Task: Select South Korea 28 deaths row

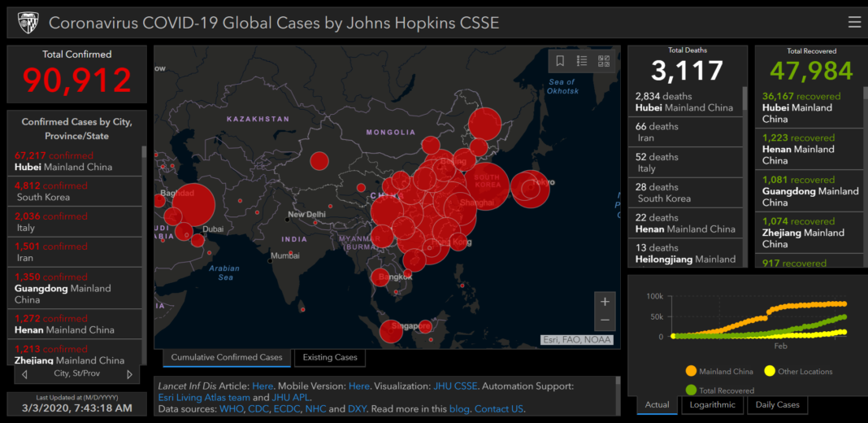Action: pos(685,192)
